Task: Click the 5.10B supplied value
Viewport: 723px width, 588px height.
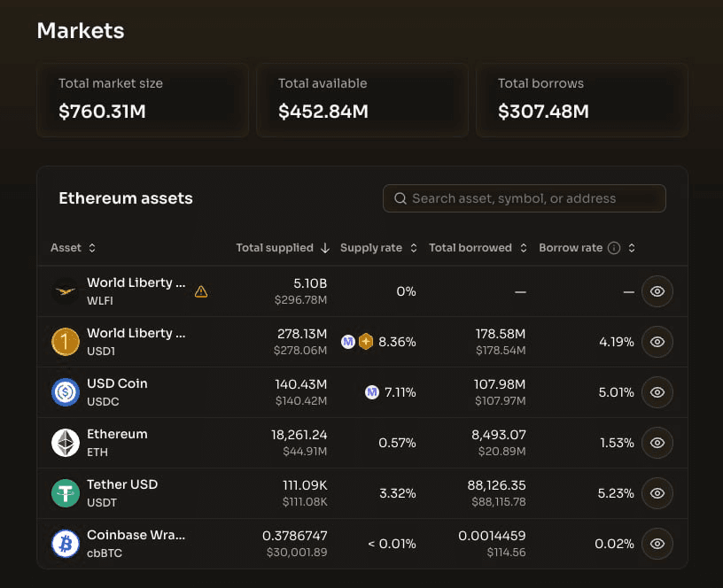Action: click(310, 283)
